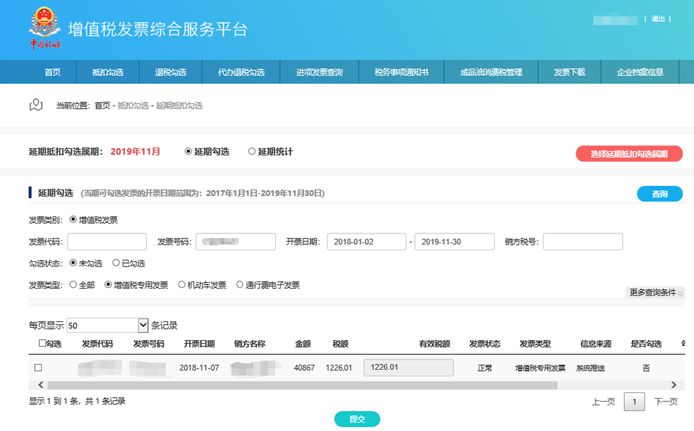Select the 全部 invoice type radio

[x=73, y=285]
